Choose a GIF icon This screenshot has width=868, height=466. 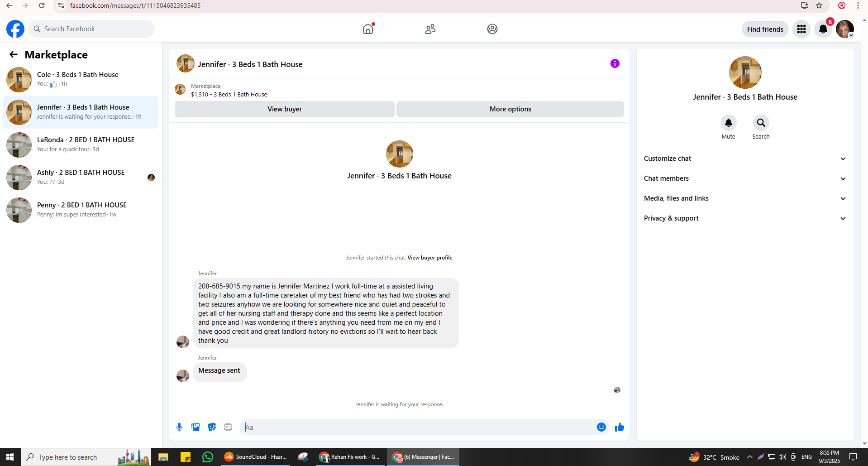click(228, 427)
